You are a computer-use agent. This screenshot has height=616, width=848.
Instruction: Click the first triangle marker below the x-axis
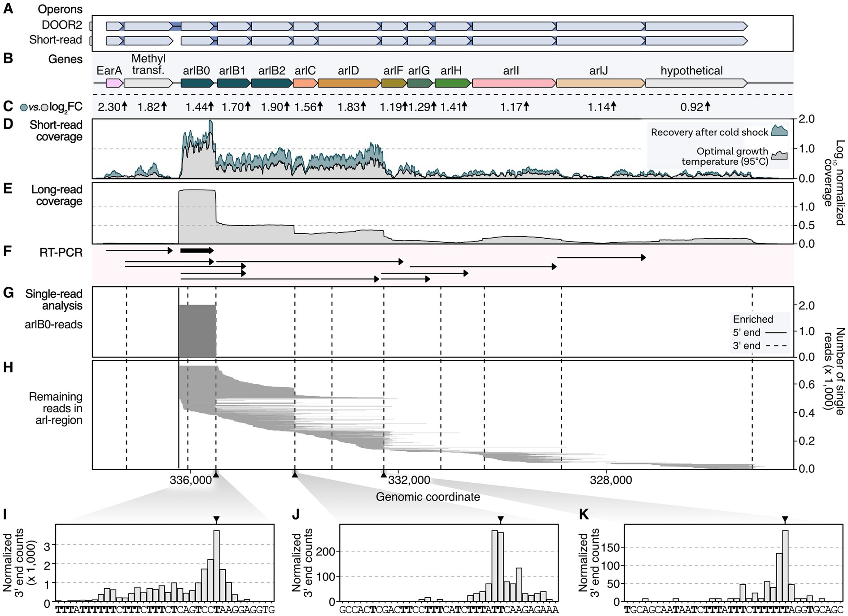point(216,475)
